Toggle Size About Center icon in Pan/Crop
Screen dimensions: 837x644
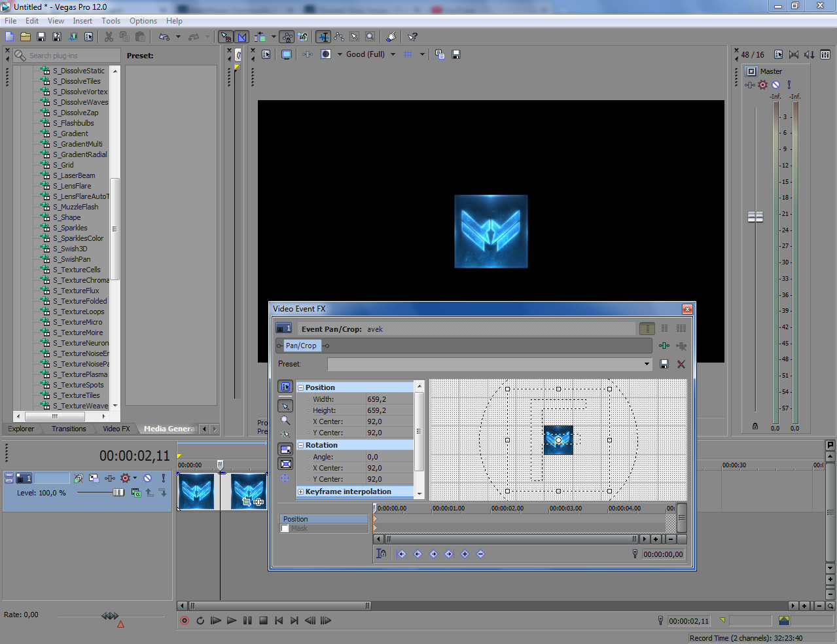pos(285,464)
